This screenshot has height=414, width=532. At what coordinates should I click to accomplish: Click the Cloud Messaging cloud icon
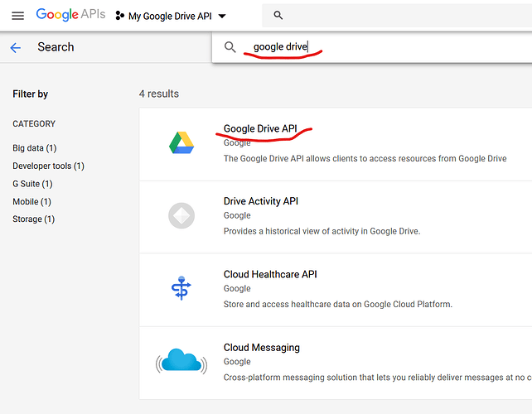[x=181, y=362]
